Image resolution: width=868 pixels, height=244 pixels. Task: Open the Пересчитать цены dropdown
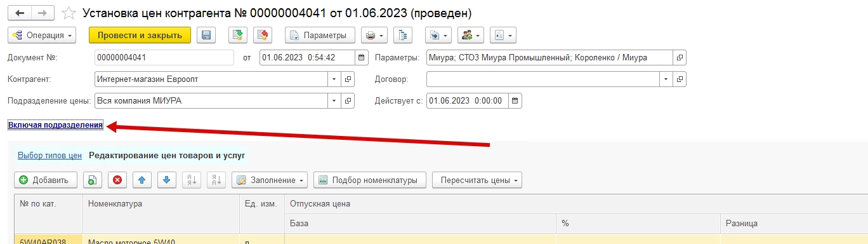coord(477,180)
